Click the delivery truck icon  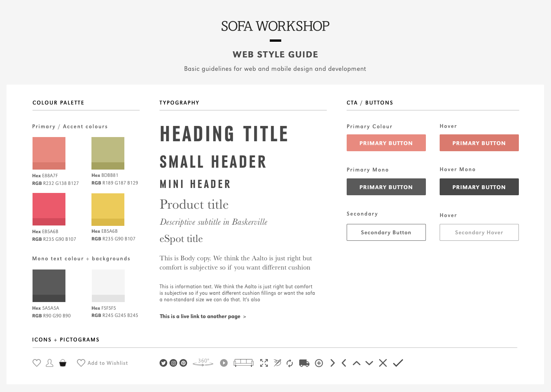click(x=304, y=363)
